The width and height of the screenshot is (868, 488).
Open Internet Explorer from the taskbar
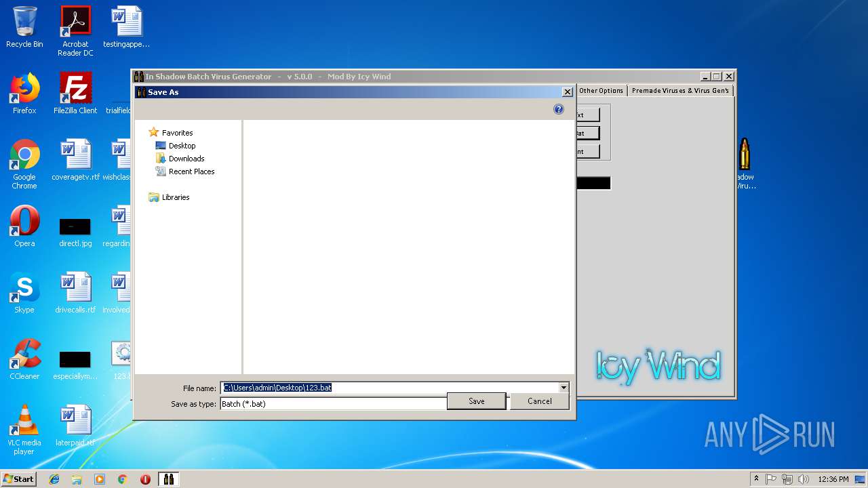[54, 479]
